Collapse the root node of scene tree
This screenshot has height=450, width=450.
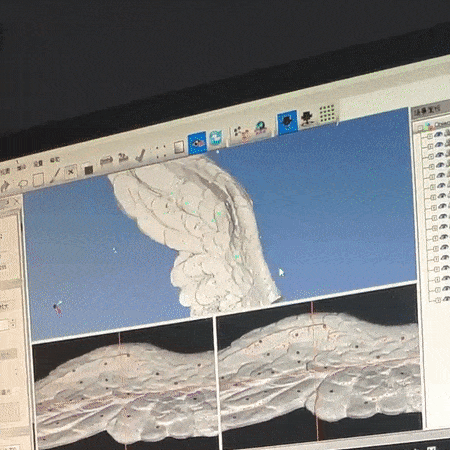click(420, 127)
